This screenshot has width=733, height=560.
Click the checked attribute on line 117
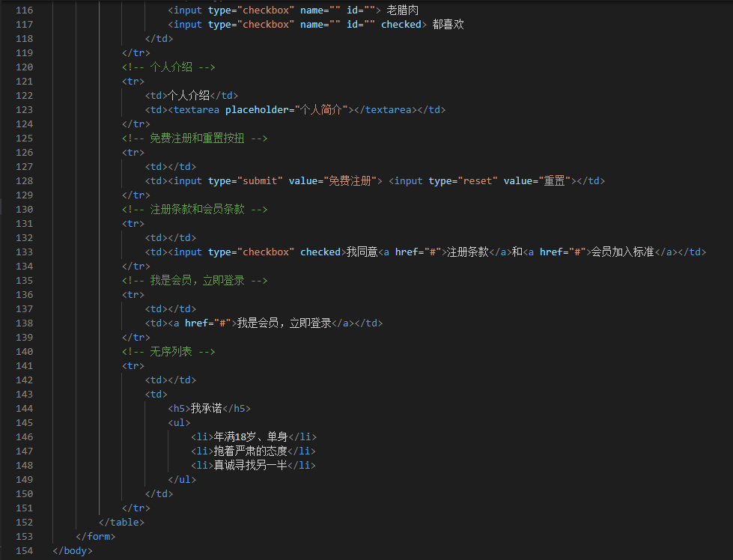pyautogui.click(x=401, y=24)
